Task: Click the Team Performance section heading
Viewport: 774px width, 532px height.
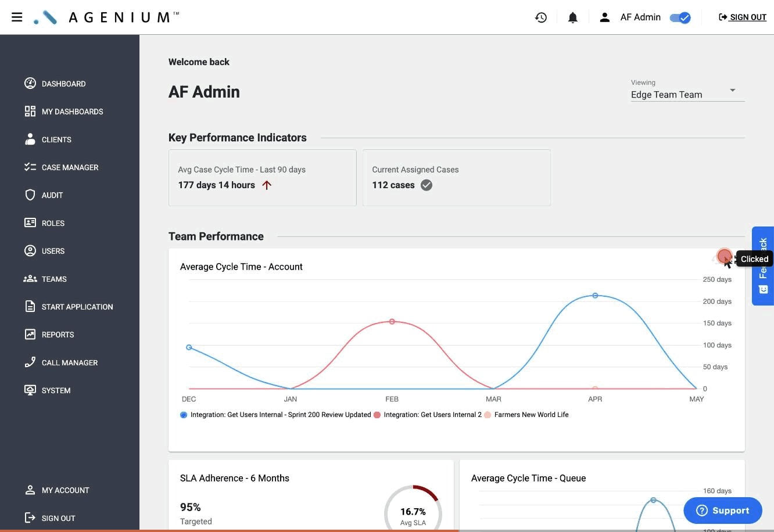Action: point(216,236)
